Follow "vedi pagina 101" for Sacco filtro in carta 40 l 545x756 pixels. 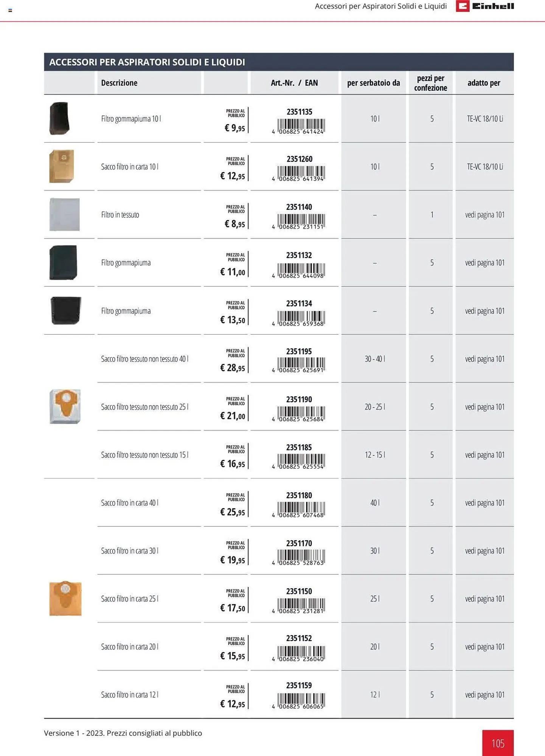pyautogui.click(x=484, y=503)
